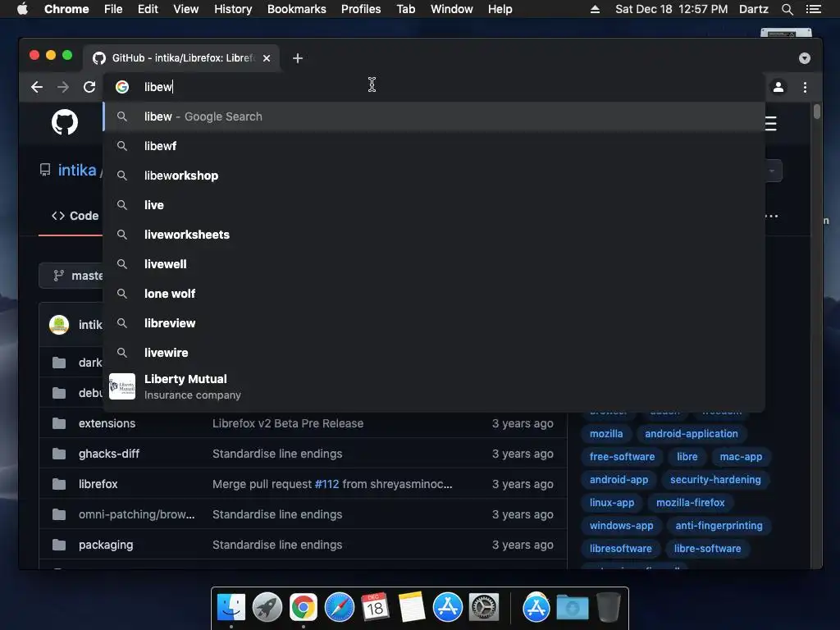
Task: Click the tab search arrow in the tab strip
Action: tap(804, 58)
